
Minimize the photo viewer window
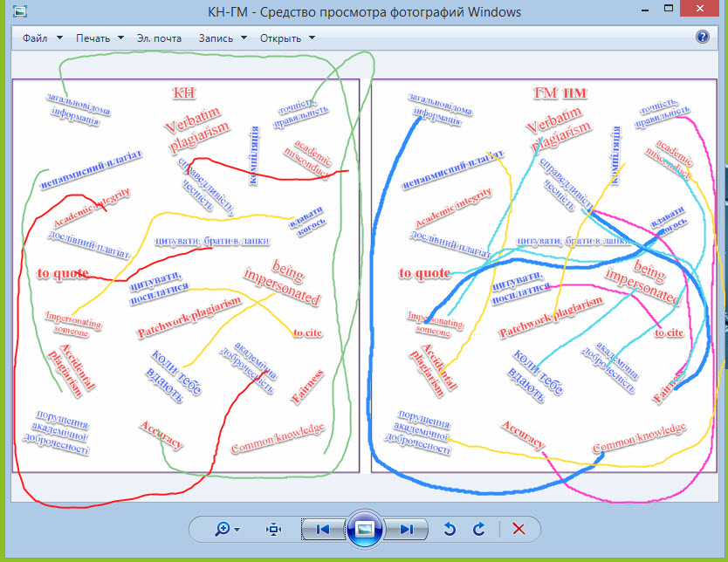click(x=645, y=10)
